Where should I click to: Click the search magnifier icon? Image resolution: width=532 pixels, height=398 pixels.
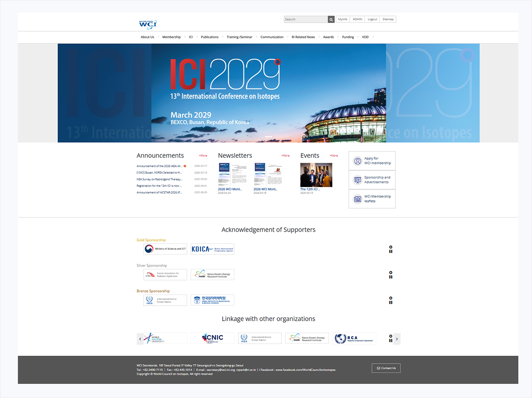331,19
